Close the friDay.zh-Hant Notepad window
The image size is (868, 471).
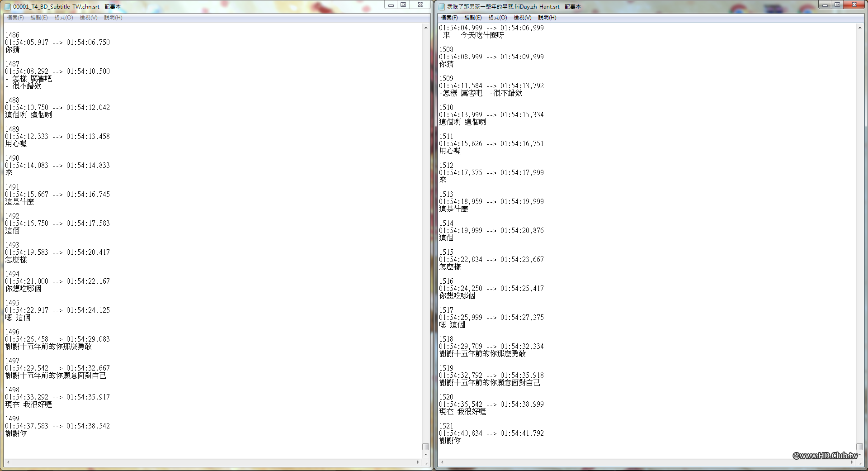pyautogui.click(x=854, y=5)
